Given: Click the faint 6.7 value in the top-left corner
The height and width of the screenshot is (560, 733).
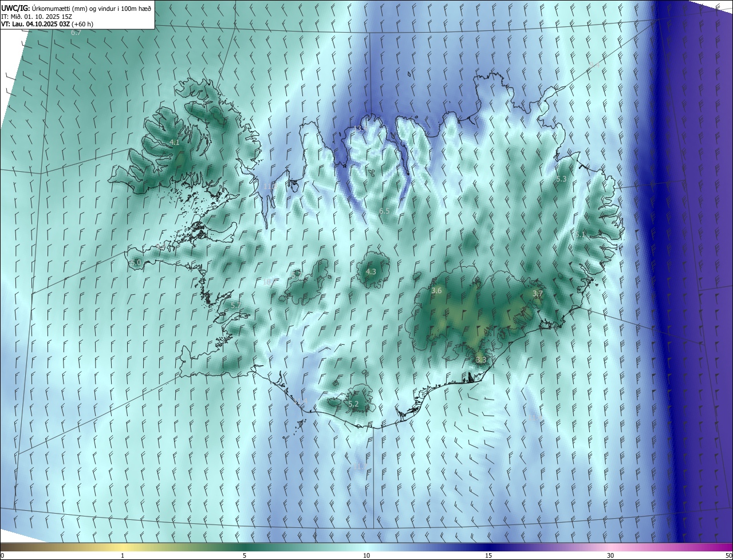Looking at the screenshot, I should click(x=76, y=33).
